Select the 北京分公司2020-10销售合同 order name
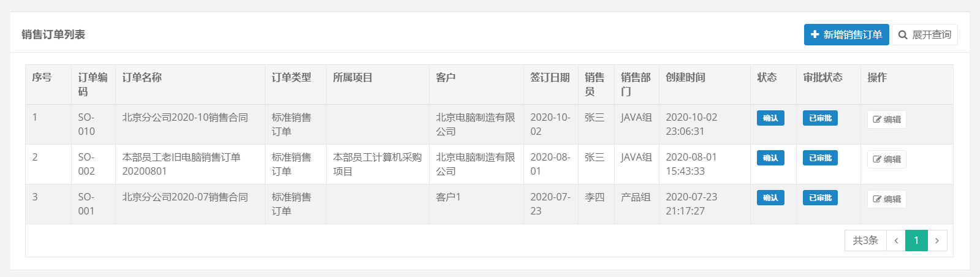 (x=185, y=118)
